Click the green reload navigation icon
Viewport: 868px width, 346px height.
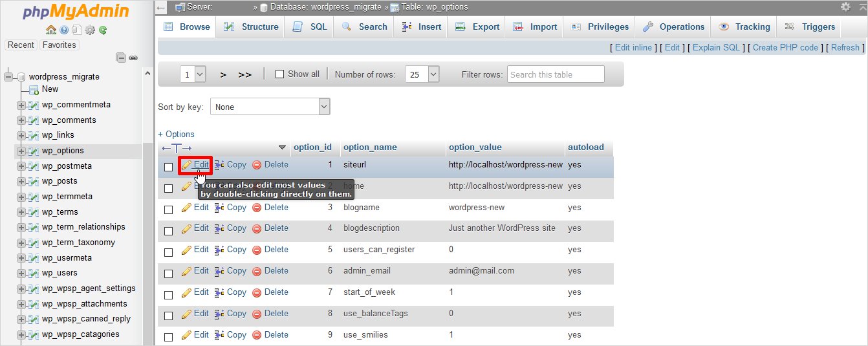point(103,30)
